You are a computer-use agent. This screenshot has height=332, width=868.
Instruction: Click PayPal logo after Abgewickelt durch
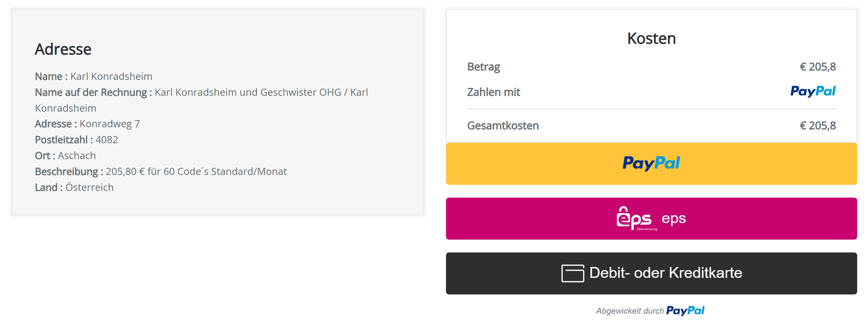tap(685, 310)
